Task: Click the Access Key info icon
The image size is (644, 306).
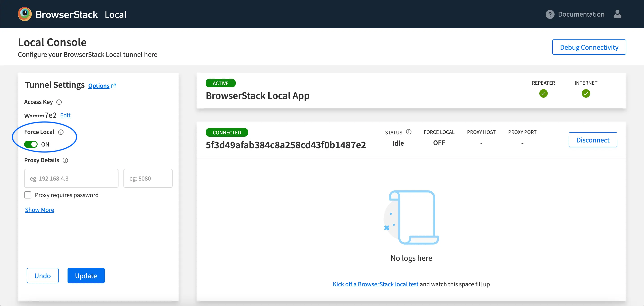Action: click(59, 102)
